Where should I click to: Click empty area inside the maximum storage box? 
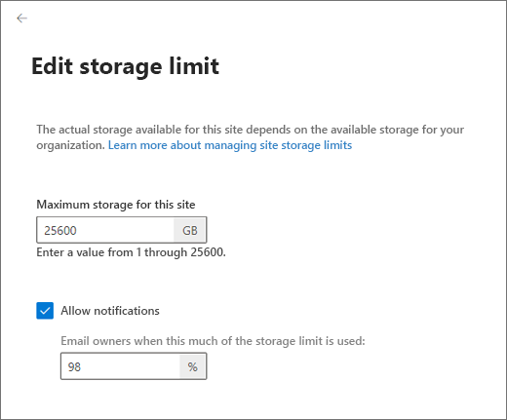point(130,231)
